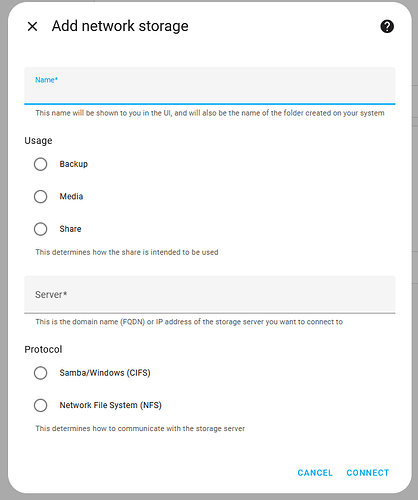
Task: Select Network File System (NFS) radio button
Action: tap(40, 405)
